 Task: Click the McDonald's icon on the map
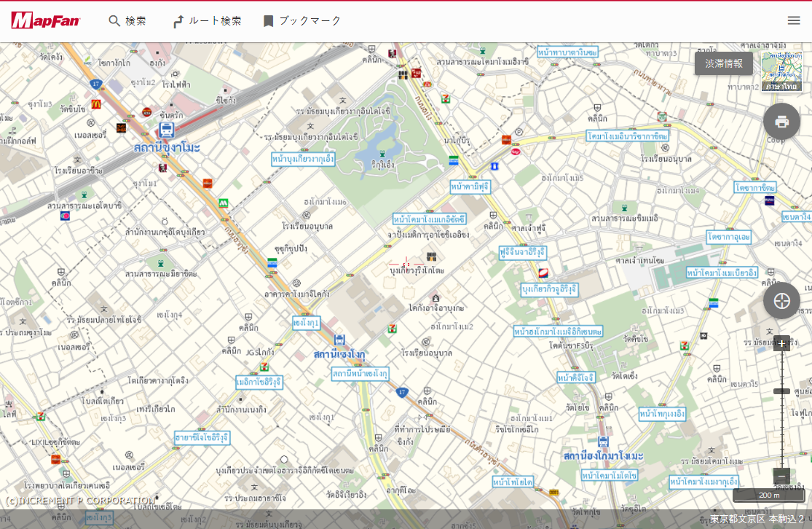coord(96,104)
